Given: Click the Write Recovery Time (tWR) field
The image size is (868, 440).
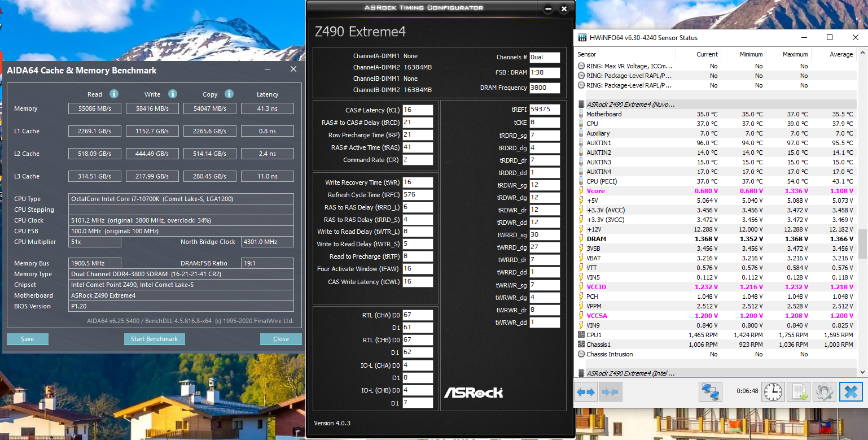Looking at the screenshot, I should pyautogui.click(x=418, y=182).
